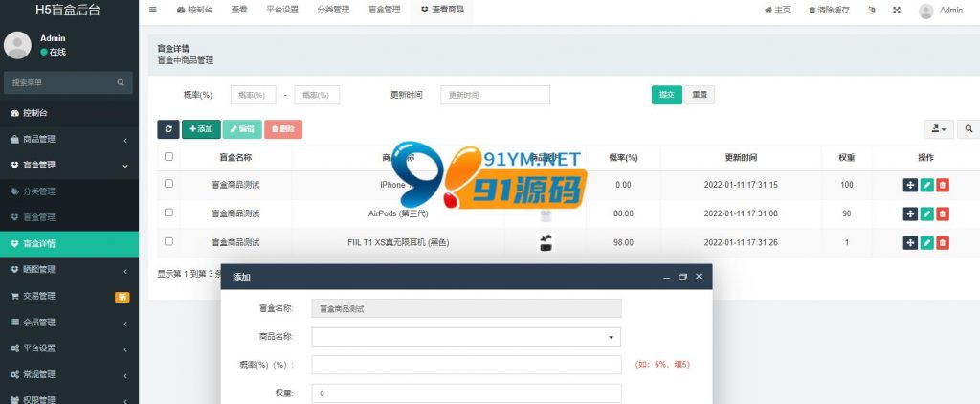Go to 主页 link in top bar
Screen dimensions: 980x404
(x=777, y=10)
